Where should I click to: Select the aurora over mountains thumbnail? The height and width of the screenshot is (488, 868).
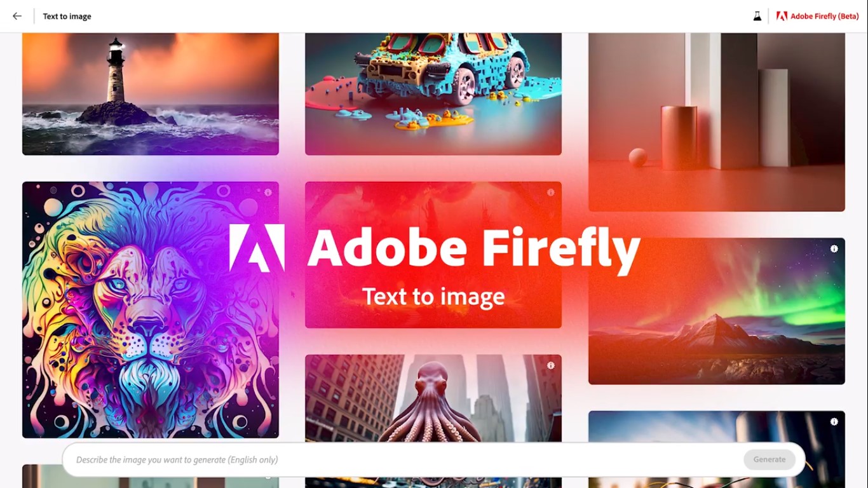coord(717,311)
